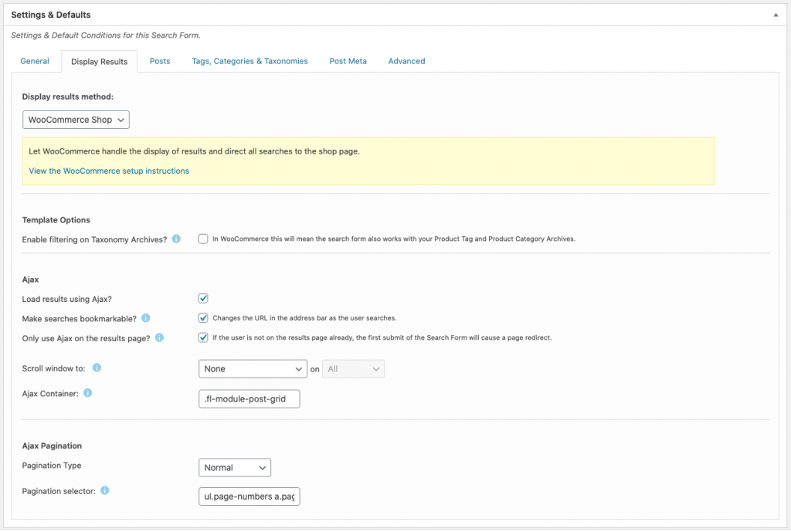This screenshot has width=791, height=532.
Task: Collapse the Settings & Defaults panel arrow
Action: [x=776, y=15]
